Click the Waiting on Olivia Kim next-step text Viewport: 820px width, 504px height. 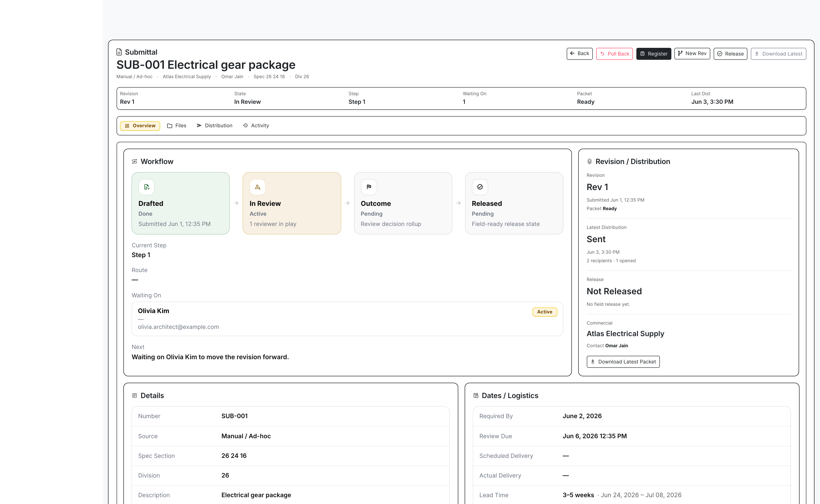click(210, 357)
